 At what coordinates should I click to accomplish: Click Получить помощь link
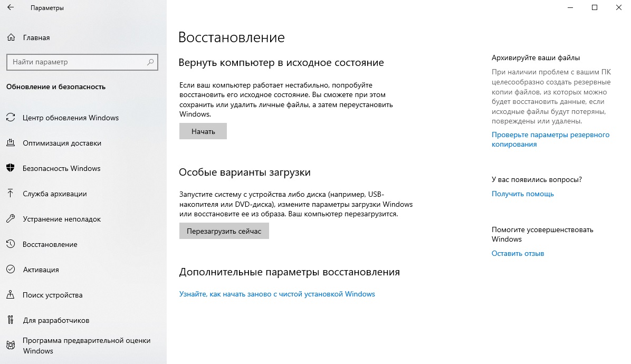pos(522,194)
